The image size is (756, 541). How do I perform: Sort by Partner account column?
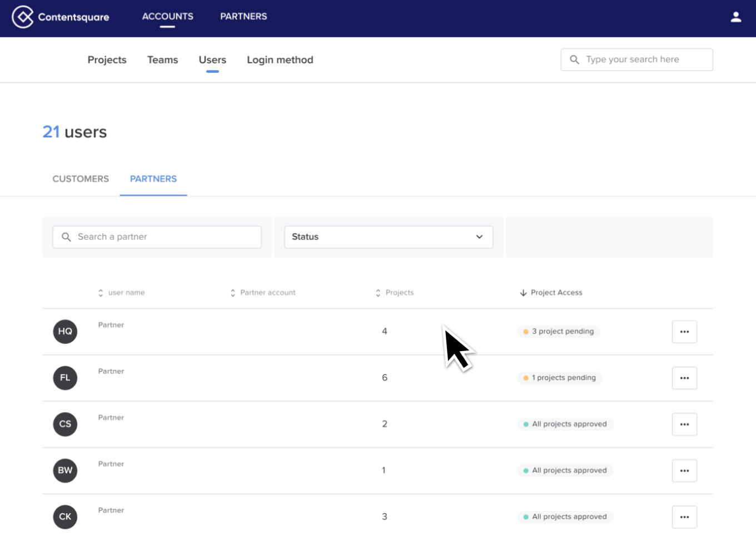click(263, 293)
